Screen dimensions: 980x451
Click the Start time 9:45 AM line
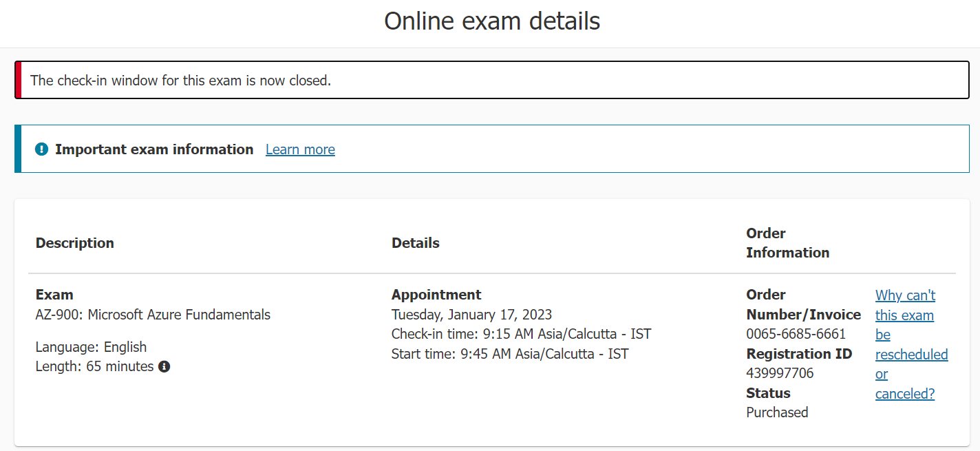(x=510, y=354)
